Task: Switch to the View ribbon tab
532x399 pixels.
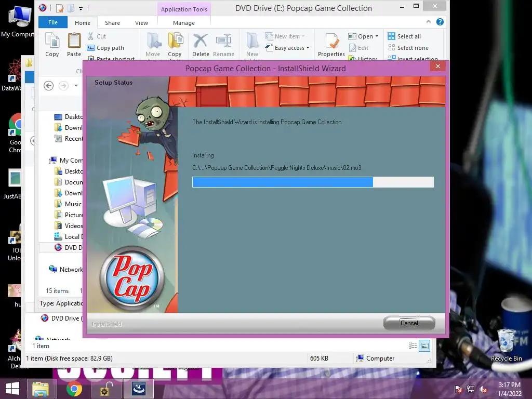Action: click(x=141, y=23)
